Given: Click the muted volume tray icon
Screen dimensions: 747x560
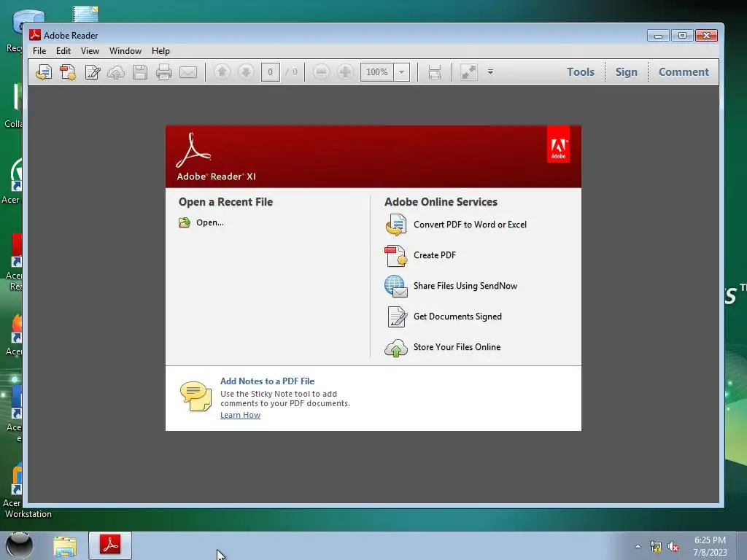Looking at the screenshot, I should [673, 547].
